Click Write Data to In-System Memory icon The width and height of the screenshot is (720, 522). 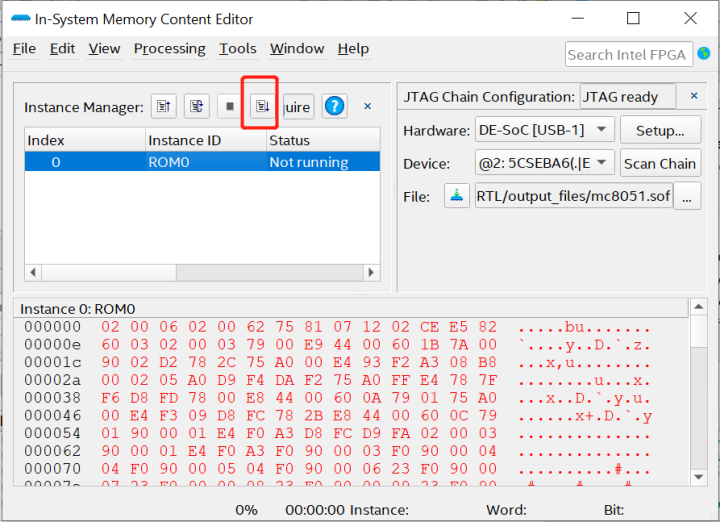click(262, 107)
